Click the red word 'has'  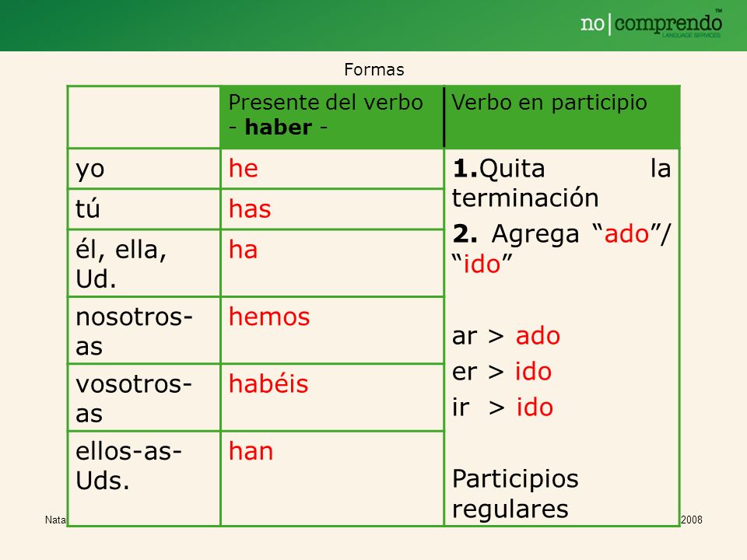[x=250, y=209]
